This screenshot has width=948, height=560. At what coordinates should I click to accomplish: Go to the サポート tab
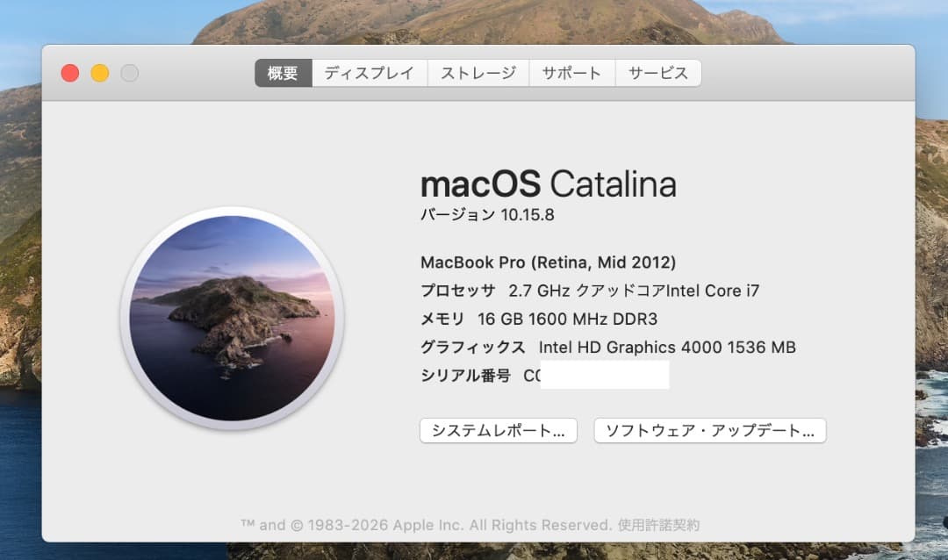click(572, 73)
